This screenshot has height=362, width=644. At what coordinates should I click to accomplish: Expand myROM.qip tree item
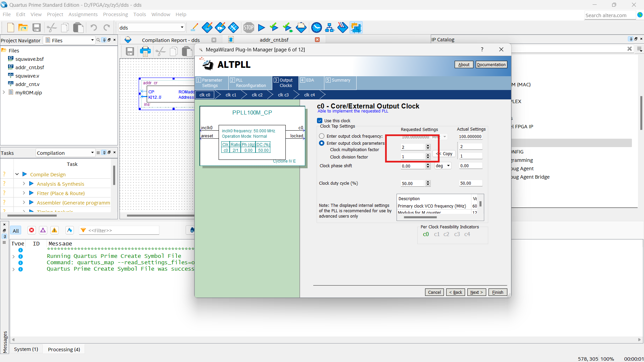point(4,92)
